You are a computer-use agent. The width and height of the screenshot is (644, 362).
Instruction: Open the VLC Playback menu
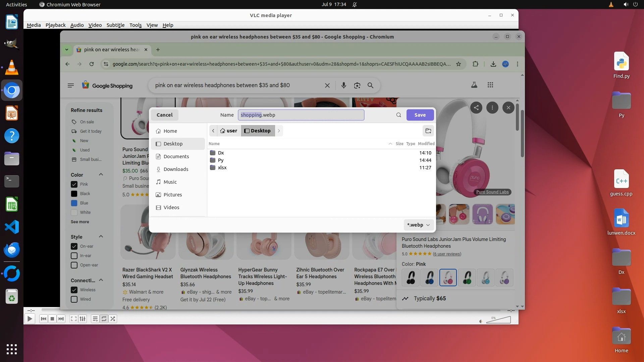pyautogui.click(x=55, y=25)
